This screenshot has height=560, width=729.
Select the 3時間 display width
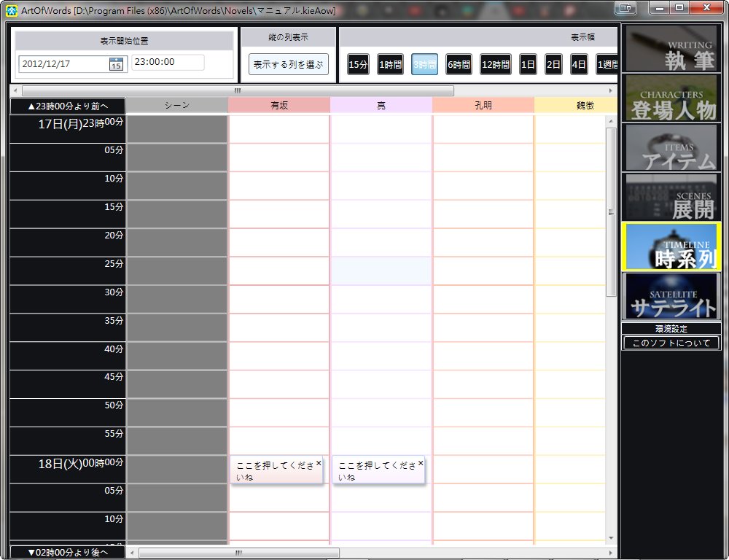(x=424, y=65)
